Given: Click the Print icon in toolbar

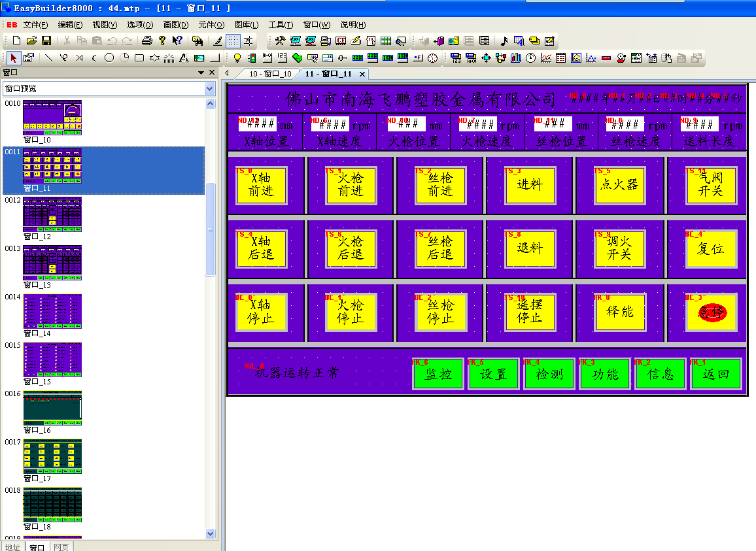Looking at the screenshot, I should [x=147, y=41].
